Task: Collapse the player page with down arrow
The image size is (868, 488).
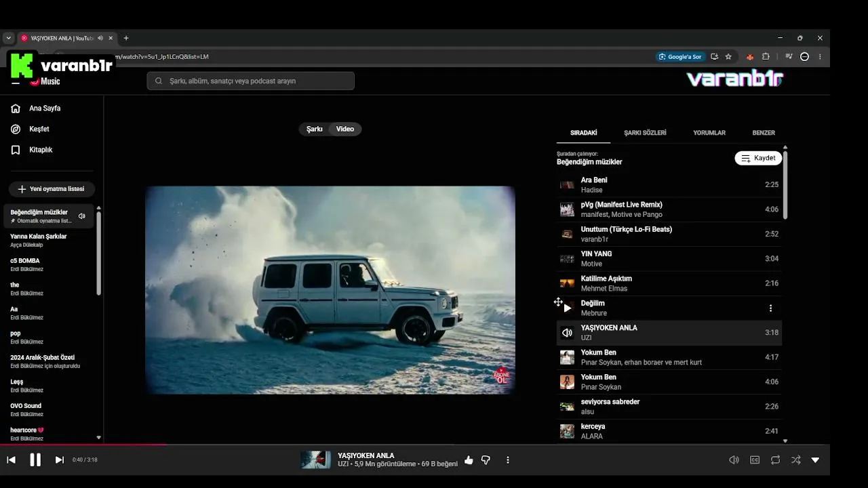Action: point(816,460)
